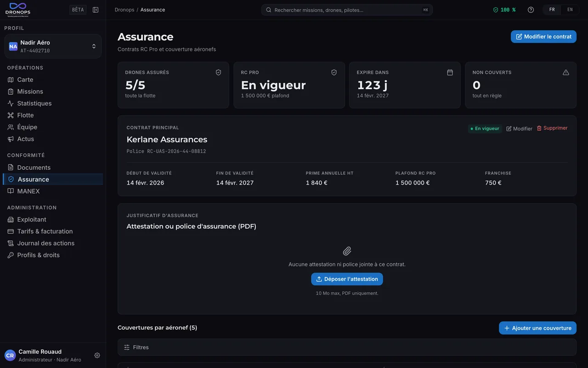Click Déposer l'attestation button
This screenshot has width=588, height=368.
click(347, 279)
